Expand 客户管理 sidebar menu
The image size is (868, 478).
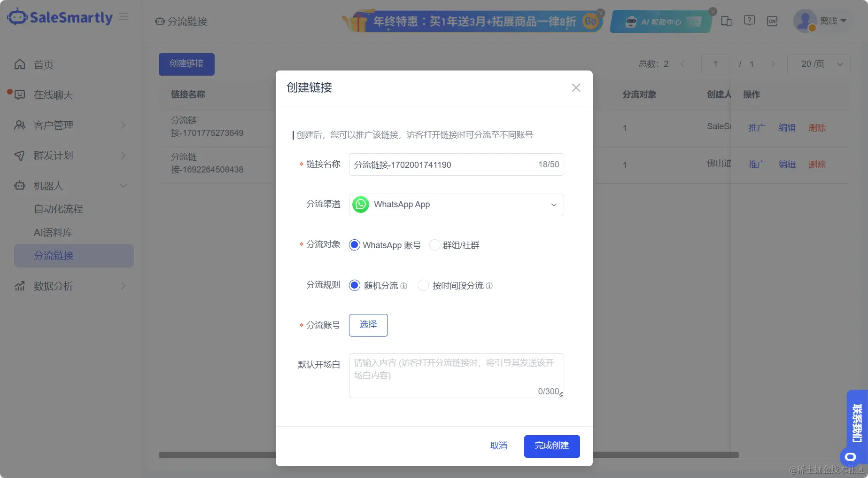[x=70, y=125]
